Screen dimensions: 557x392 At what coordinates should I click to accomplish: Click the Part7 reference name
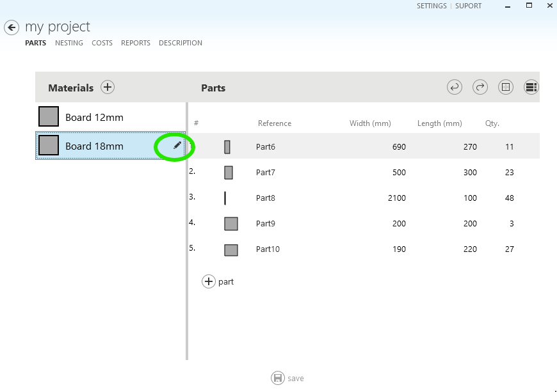coord(266,173)
